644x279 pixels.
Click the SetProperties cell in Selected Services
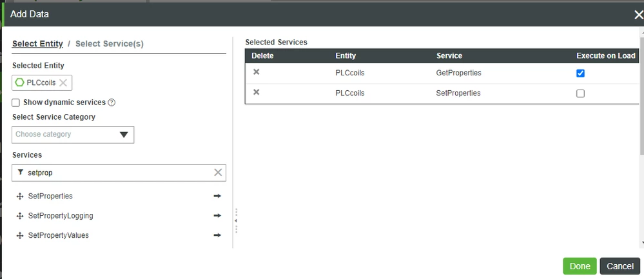[x=458, y=93]
